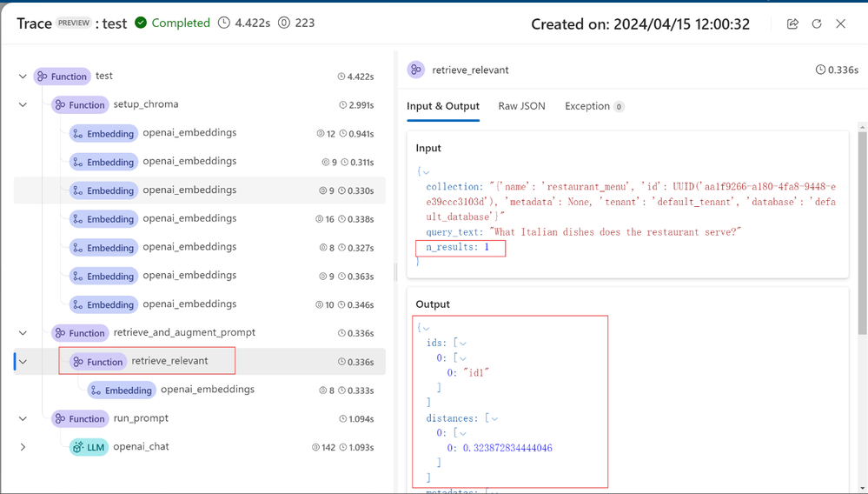Screen dimensions: 868x494
Task: Collapse the nested 0 array under distances
Action: (x=463, y=433)
